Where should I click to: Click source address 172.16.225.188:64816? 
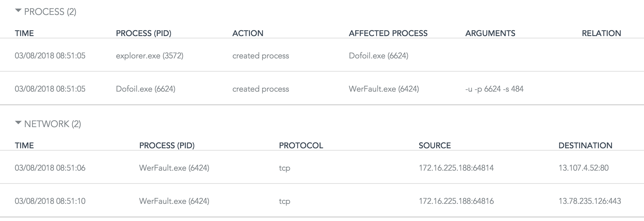pos(456,201)
